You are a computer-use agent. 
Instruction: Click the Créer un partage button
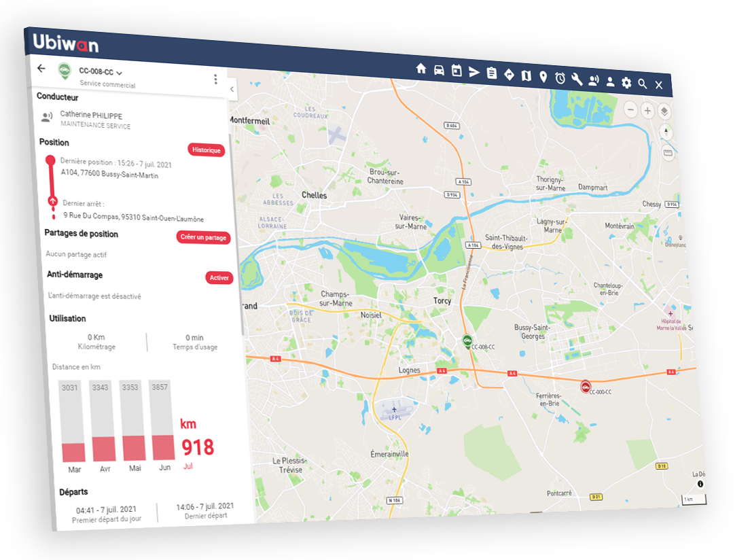[204, 237]
